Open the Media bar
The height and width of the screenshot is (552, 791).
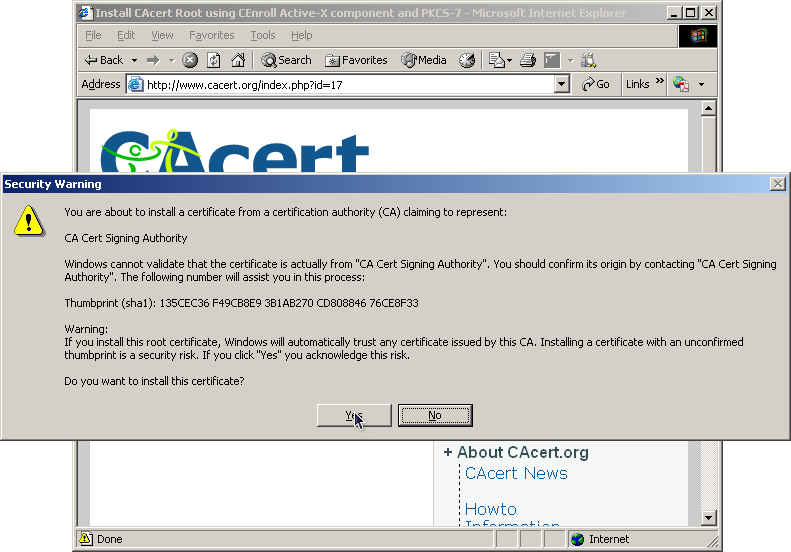pos(424,61)
